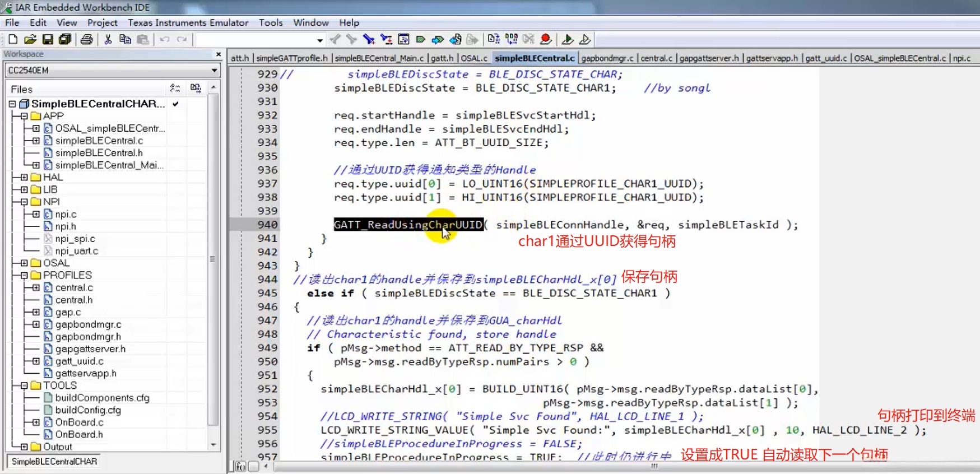Click the Undo arrow icon
980x474 pixels.
164,39
